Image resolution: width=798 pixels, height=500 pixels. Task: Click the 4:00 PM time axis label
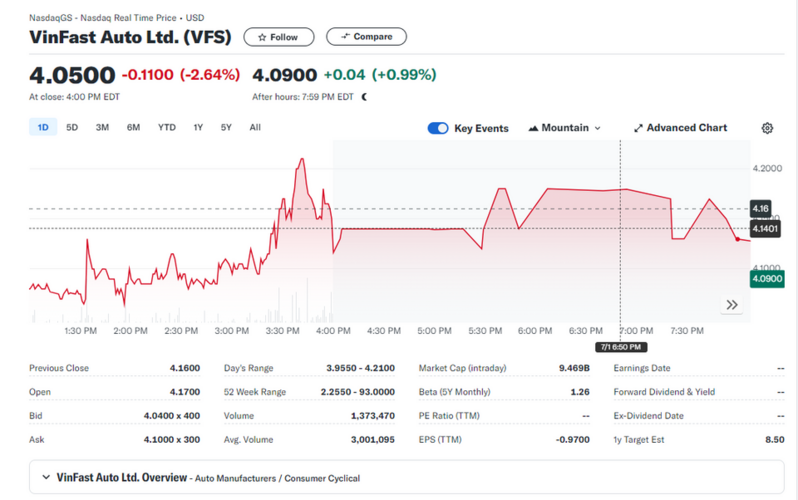pos(333,331)
